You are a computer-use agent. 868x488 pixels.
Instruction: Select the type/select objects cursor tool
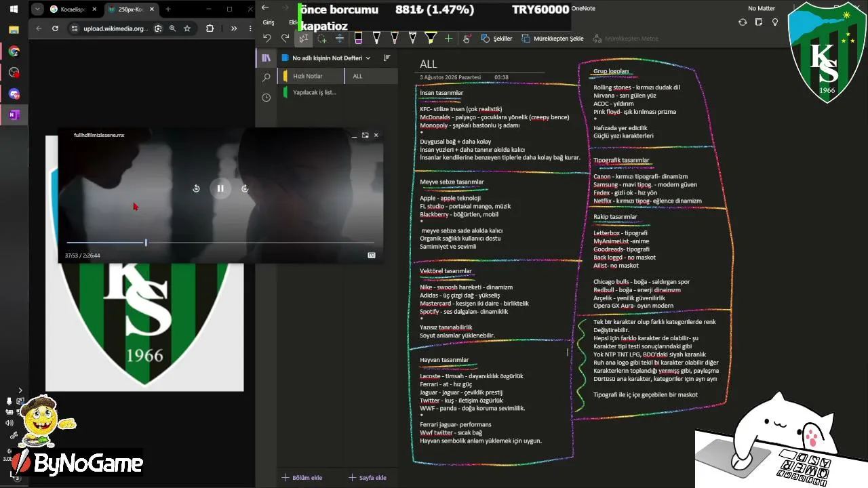tap(303, 39)
